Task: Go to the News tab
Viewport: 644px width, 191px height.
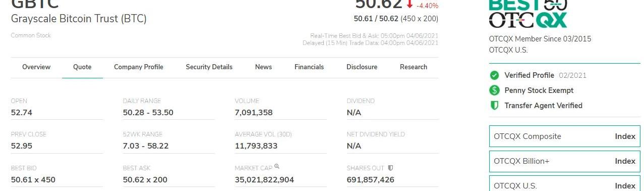Action: (x=263, y=67)
